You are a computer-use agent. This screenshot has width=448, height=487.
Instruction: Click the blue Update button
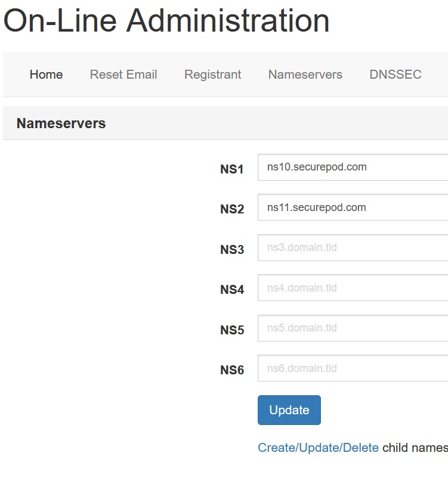[x=289, y=410]
